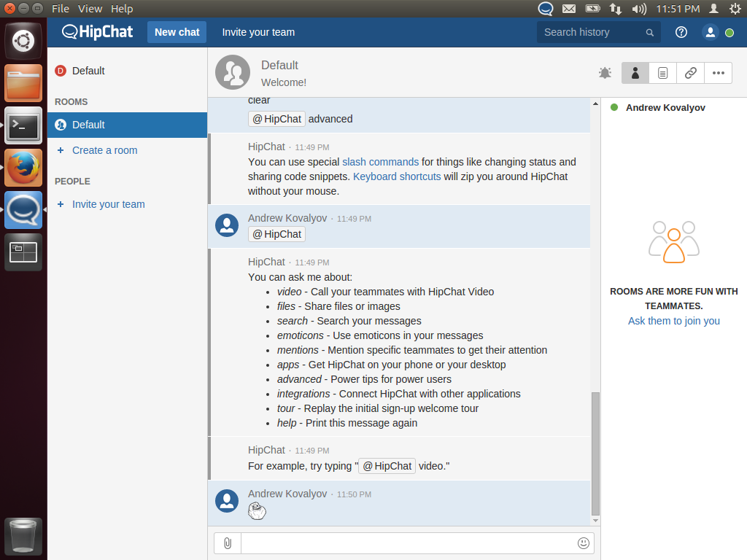
Task: Open the sound volume indicator
Action: (639, 9)
